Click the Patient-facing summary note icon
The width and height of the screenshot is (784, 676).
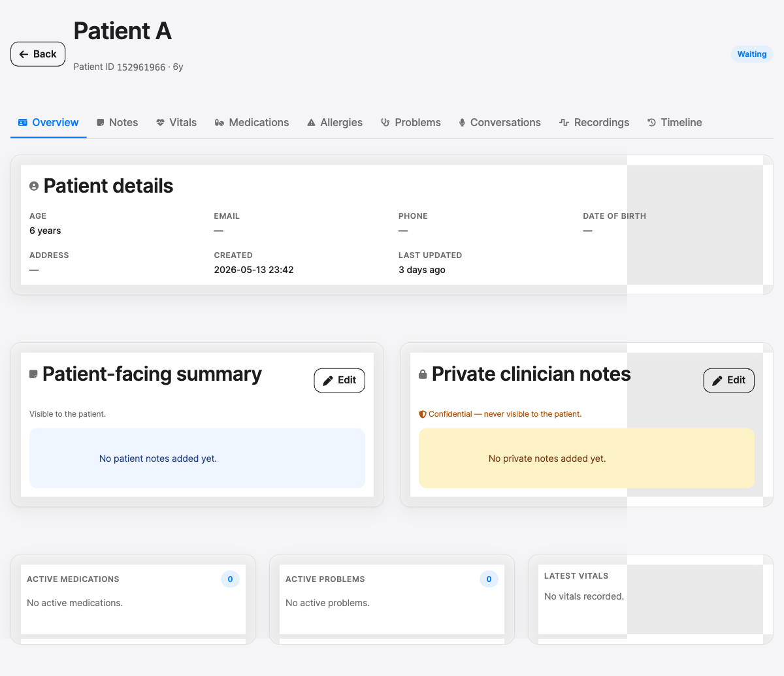[34, 374]
